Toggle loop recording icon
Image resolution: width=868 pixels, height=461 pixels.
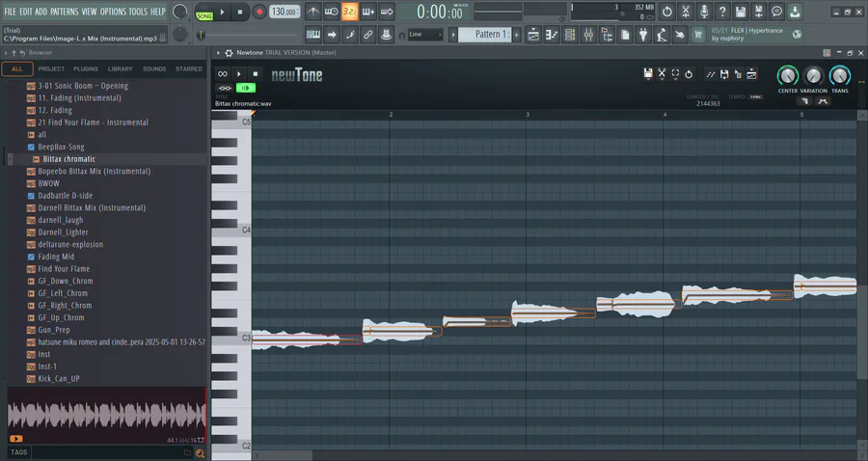pyautogui.click(x=387, y=11)
